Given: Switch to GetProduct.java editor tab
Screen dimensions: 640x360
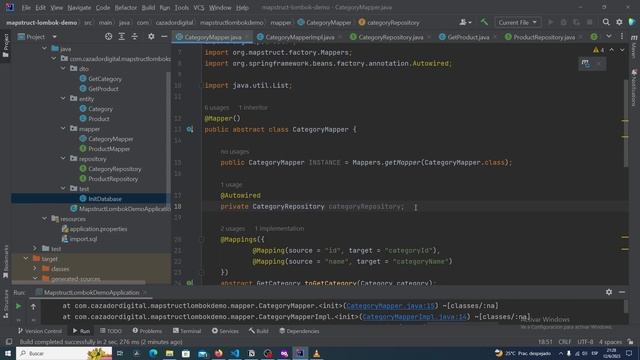Looking at the screenshot, I should [468, 37].
